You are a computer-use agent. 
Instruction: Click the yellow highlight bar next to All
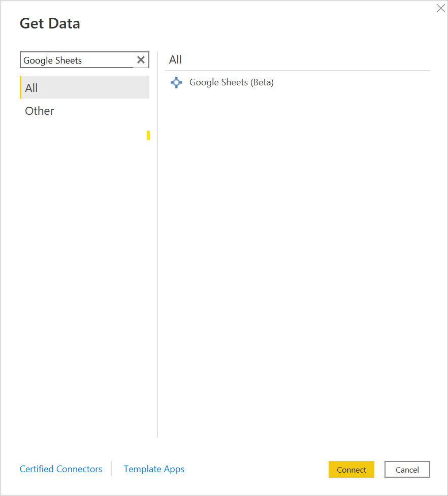[22, 87]
